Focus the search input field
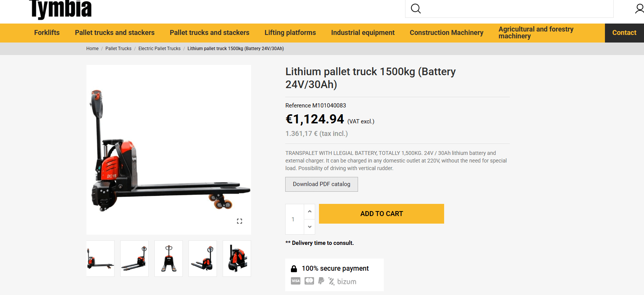The image size is (644, 295). (516, 9)
